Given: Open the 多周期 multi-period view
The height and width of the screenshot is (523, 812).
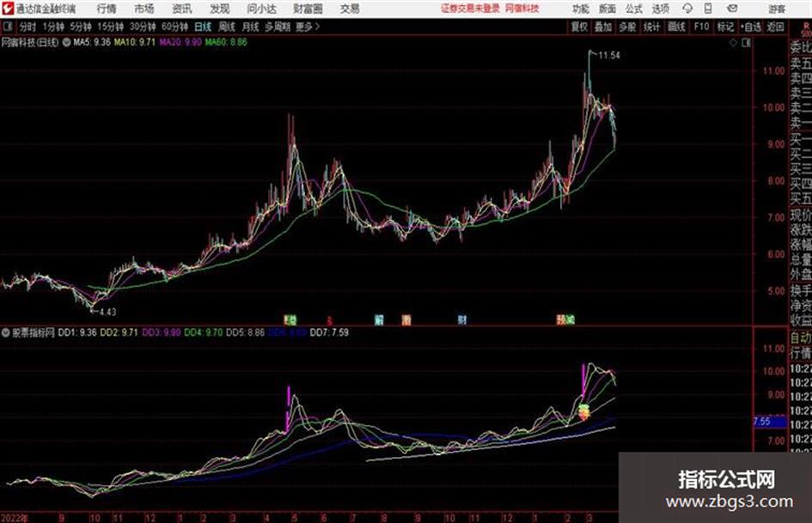Looking at the screenshot, I should [x=278, y=27].
